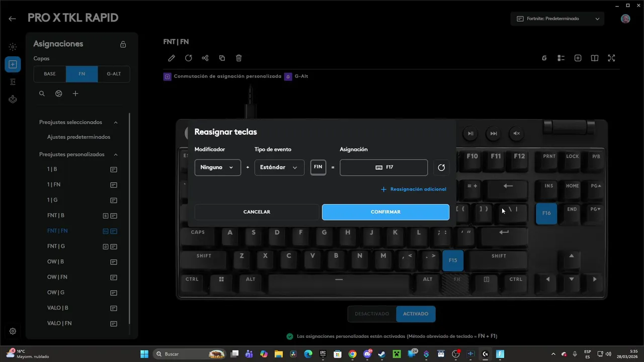Image resolution: width=644 pixels, height=362 pixels.
Task: Delete the FNT | FN preset with trash icon
Action: [239, 58]
